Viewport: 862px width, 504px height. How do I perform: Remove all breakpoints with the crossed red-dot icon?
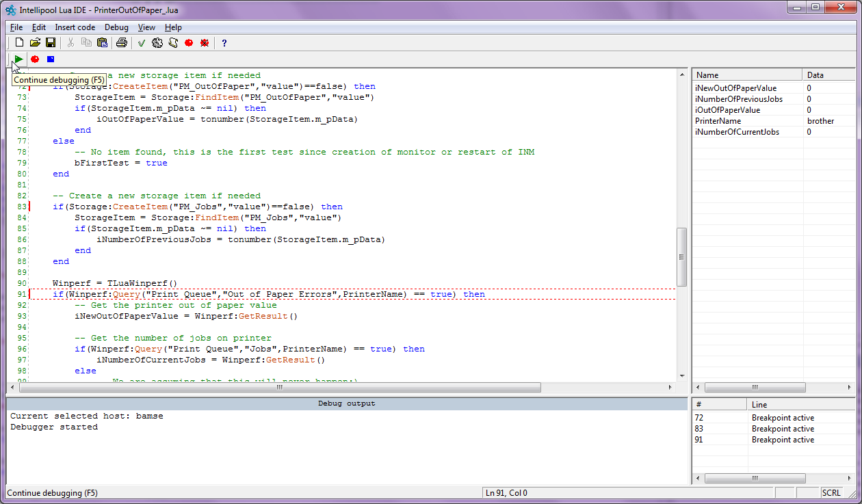click(x=204, y=42)
